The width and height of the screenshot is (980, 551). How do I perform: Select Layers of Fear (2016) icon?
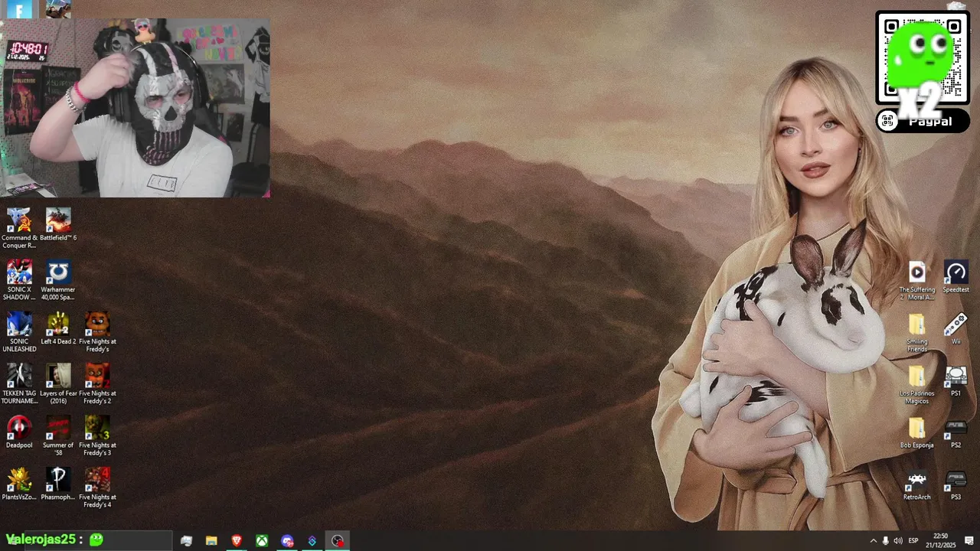click(58, 384)
